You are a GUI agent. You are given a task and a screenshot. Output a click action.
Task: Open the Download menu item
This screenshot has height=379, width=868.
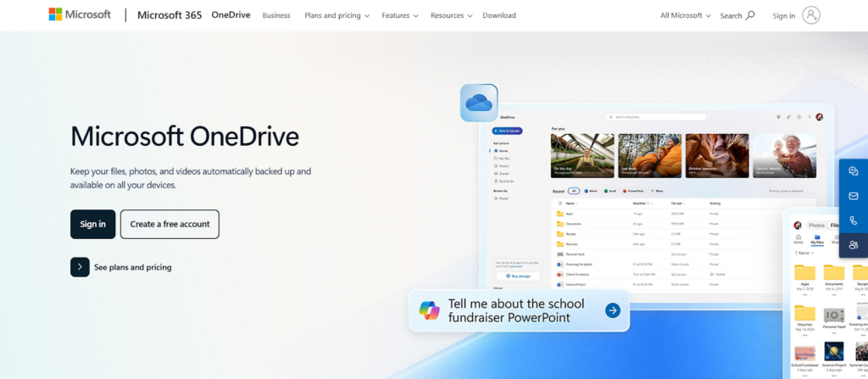(x=499, y=15)
